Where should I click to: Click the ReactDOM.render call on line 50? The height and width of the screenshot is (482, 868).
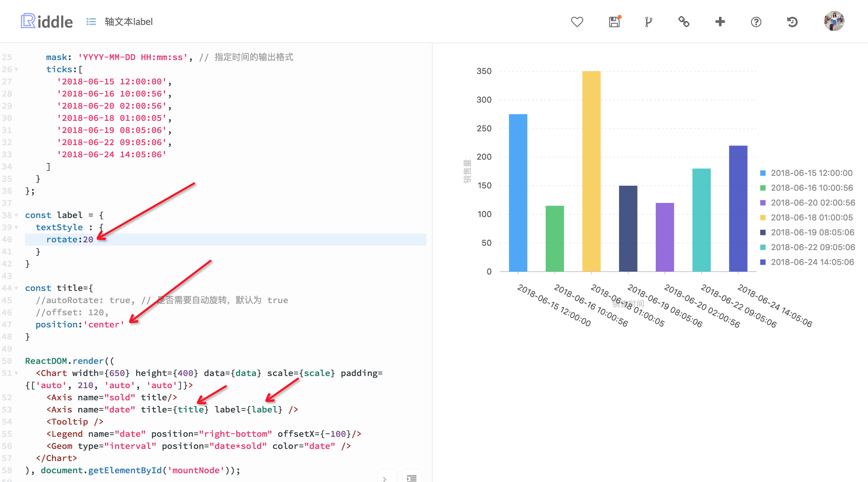tap(70, 361)
